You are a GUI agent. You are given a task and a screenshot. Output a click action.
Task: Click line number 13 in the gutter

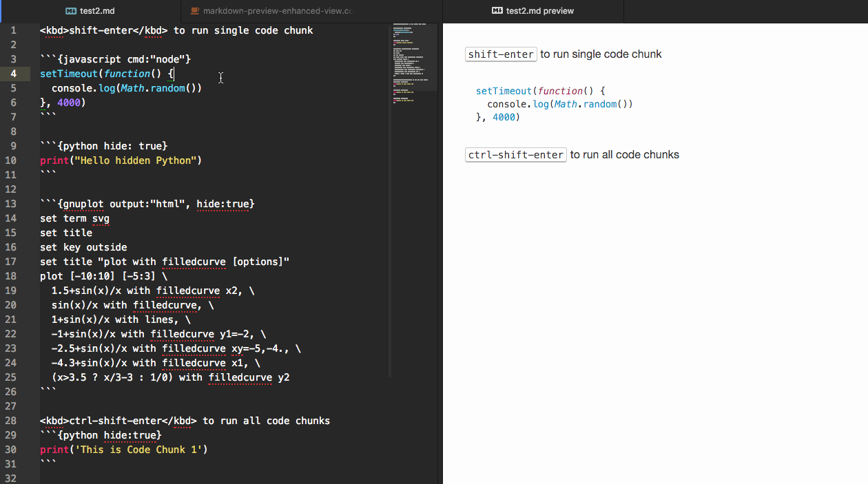coord(11,204)
